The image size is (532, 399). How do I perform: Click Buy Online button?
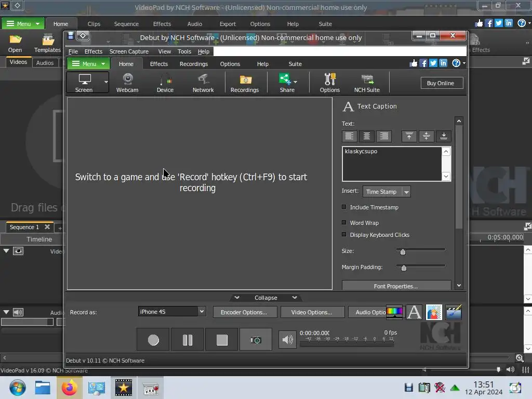pos(442,83)
